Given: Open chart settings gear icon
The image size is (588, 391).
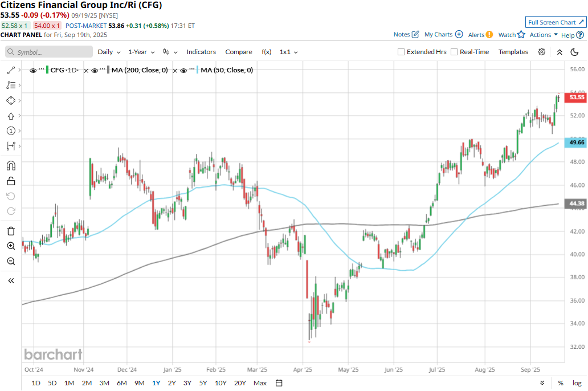Looking at the screenshot, I should (541, 52).
